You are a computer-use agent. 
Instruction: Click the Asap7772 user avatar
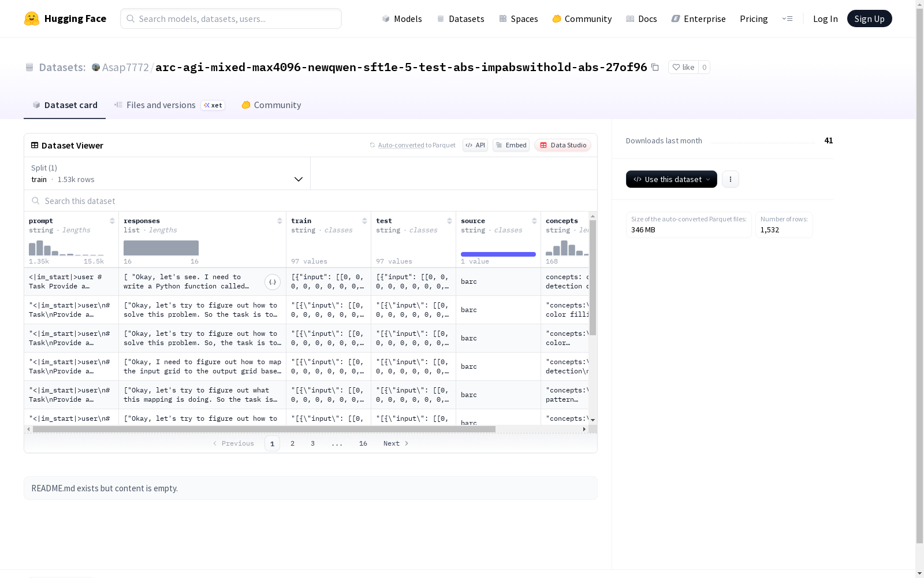coord(96,67)
